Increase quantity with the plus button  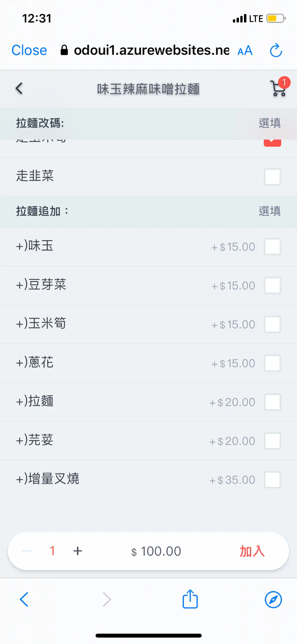pyautogui.click(x=78, y=551)
